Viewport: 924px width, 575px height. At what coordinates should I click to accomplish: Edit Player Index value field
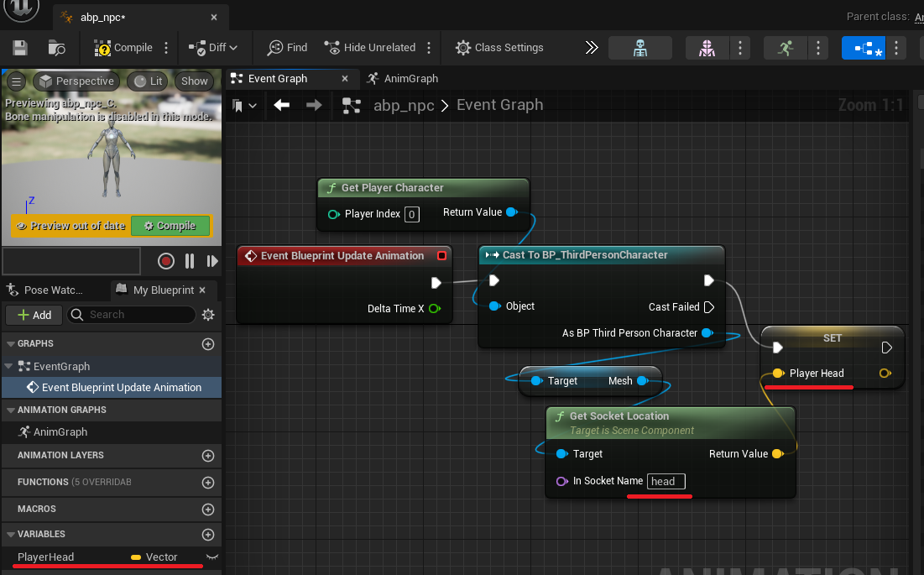(412, 214)
